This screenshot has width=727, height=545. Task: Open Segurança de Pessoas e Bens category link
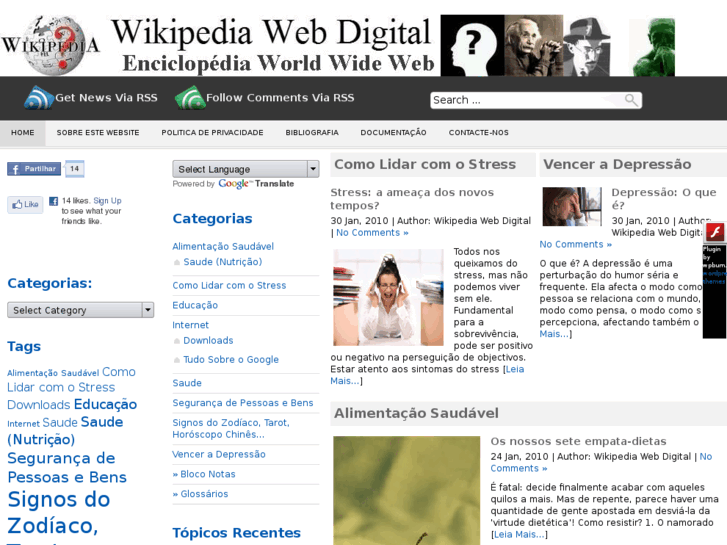click(242, 403)
